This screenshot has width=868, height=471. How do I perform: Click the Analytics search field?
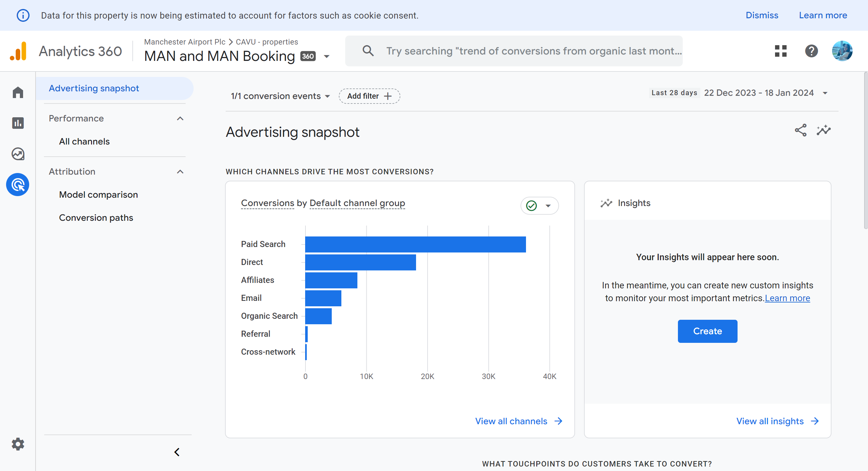click(x=534, y=51)
